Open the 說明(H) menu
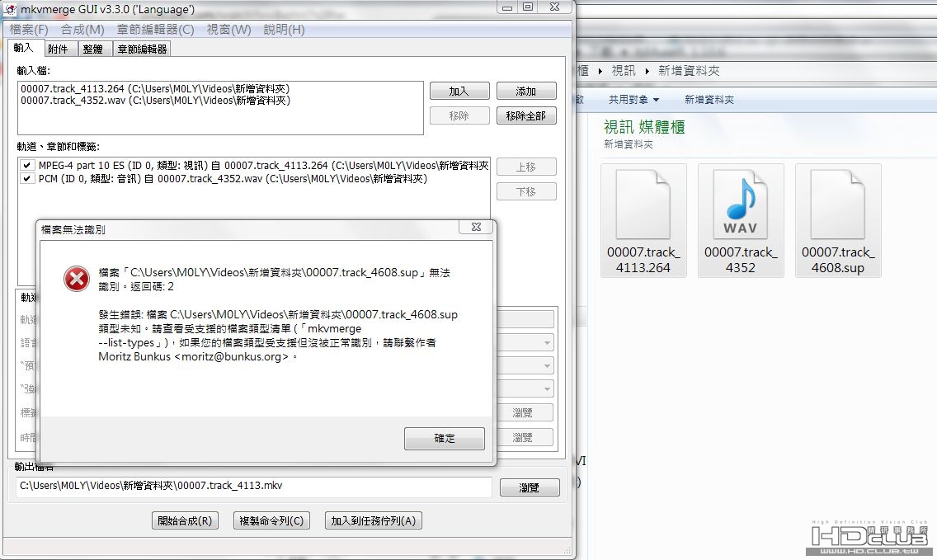This screenshot has width=937, height=560. pos(284,30)
